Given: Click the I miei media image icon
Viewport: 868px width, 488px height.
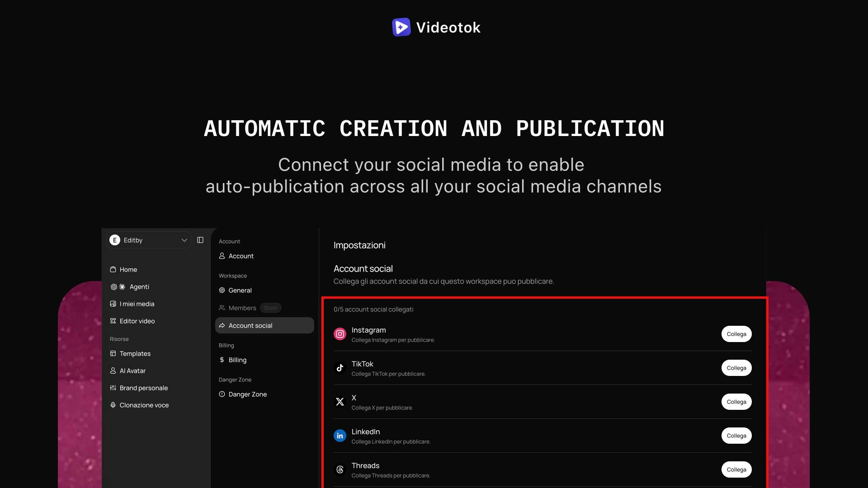Looking at the screenshot, I should click(113, 304).
